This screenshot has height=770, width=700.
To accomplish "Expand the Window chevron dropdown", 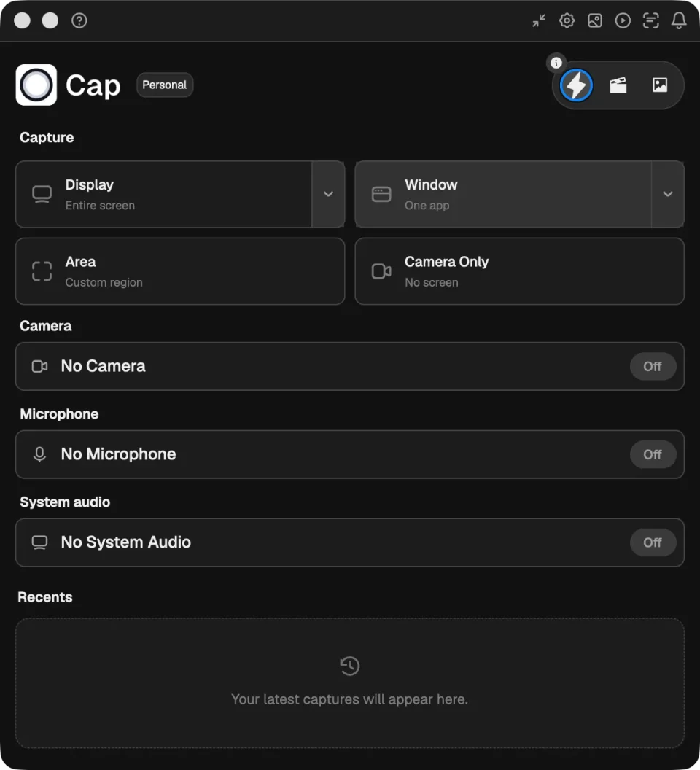I will [668, 195].
